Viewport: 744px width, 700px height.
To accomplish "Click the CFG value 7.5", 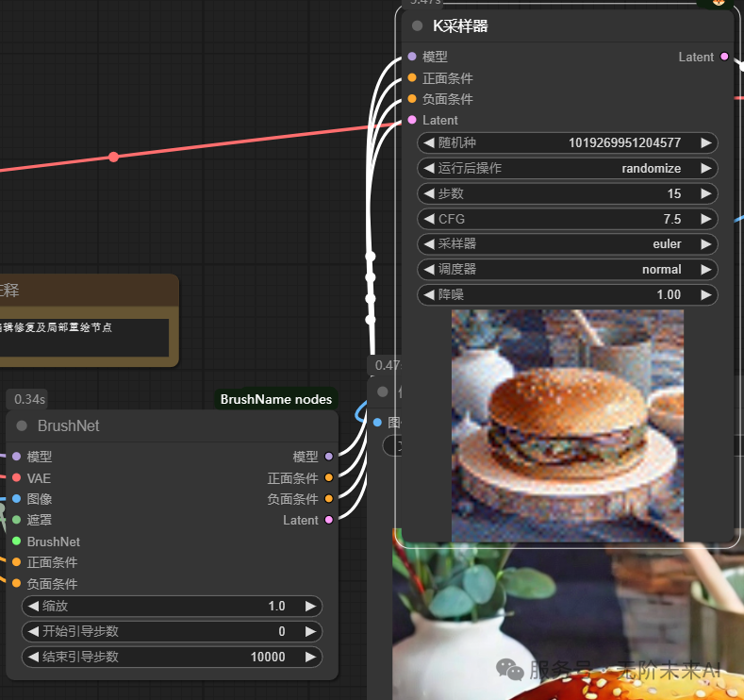I will click(x=672, y=219).
